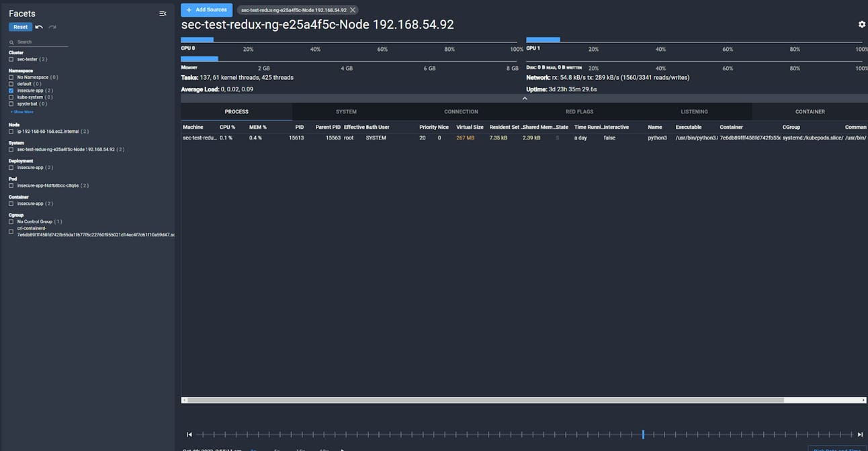This screenshot has height=451, width=868.
Task: Click the 267 MB virtual size cell
Action: click(x=466, y=138)
